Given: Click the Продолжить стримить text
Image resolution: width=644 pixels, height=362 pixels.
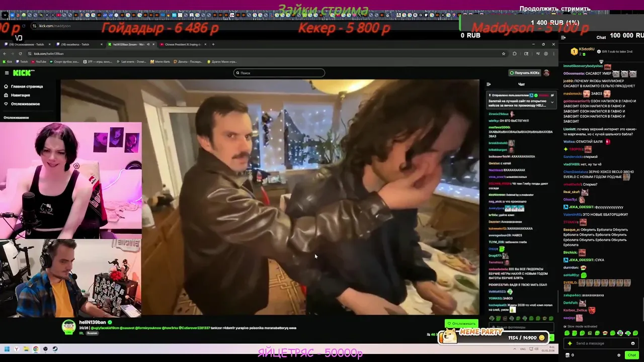Looking at the screenshot, I should coord(555,9).
